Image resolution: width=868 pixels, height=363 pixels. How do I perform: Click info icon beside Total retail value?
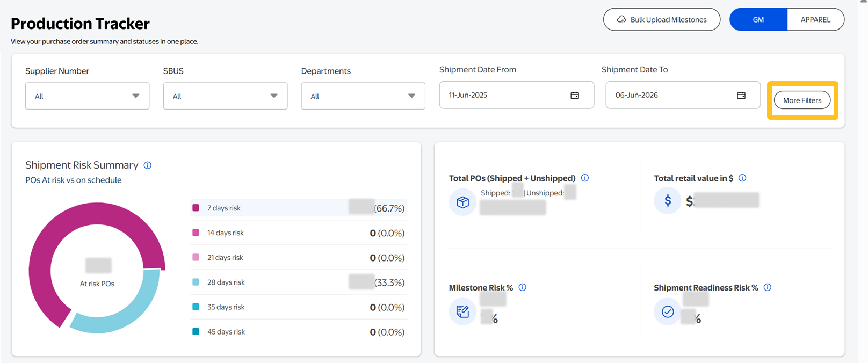coord(742,178)
